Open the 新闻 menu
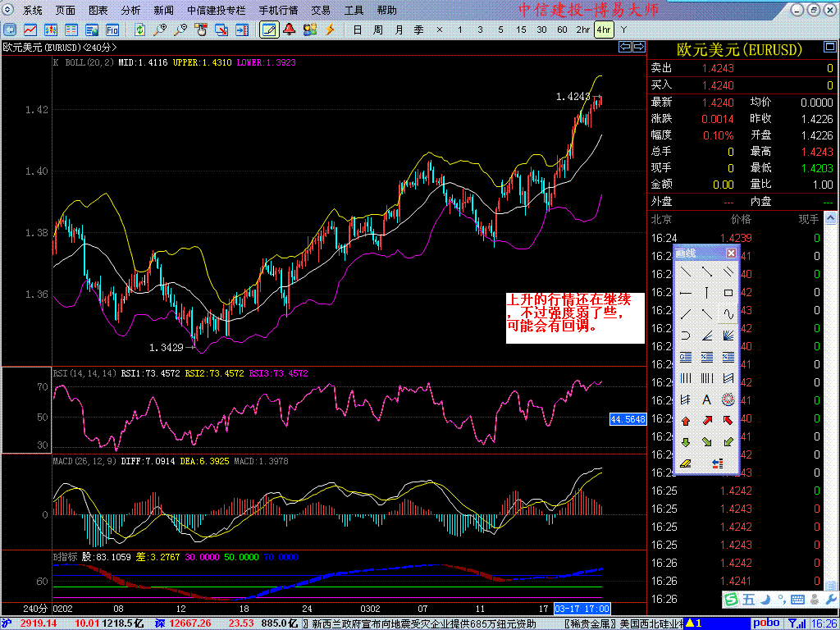 (x=163, y=10)
